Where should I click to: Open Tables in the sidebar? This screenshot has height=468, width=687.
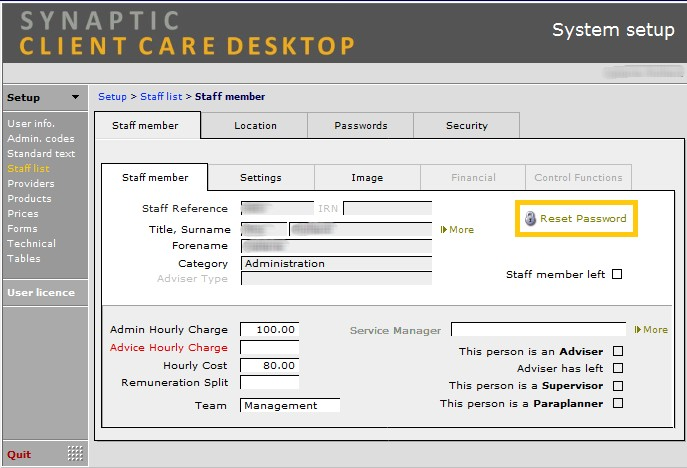[x=24, y=258]
